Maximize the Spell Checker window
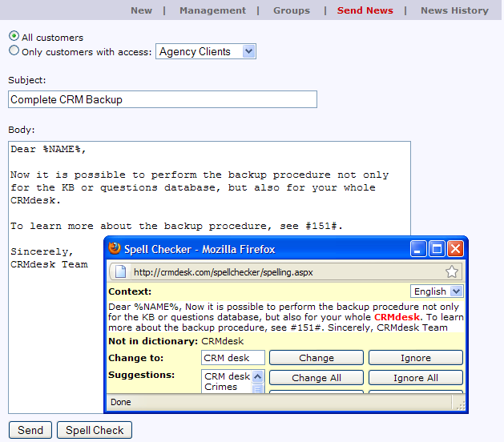504x442 pixels. [437, 249]
